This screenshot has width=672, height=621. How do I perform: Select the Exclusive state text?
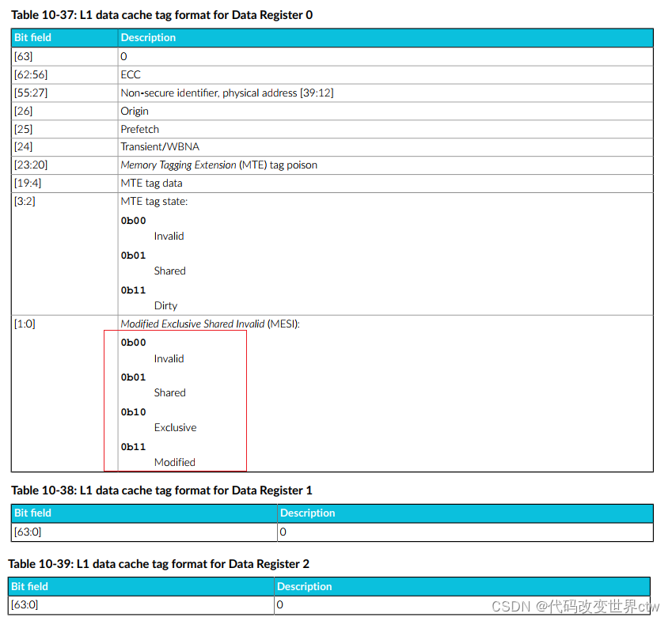tap(175, 427)
